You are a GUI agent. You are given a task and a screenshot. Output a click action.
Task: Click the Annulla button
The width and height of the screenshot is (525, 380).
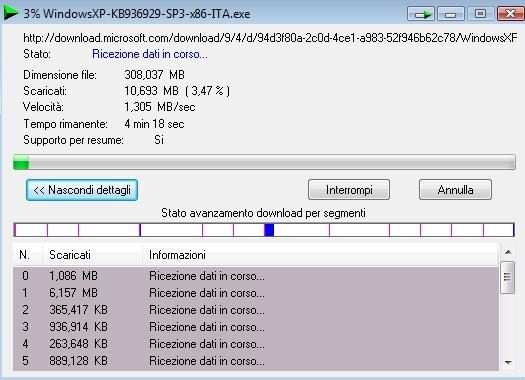(x=455, y=190)
